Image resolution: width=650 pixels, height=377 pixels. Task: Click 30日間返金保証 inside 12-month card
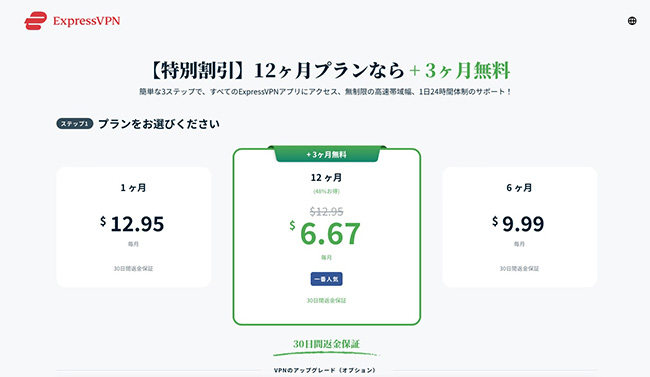(x=326, y=300)
